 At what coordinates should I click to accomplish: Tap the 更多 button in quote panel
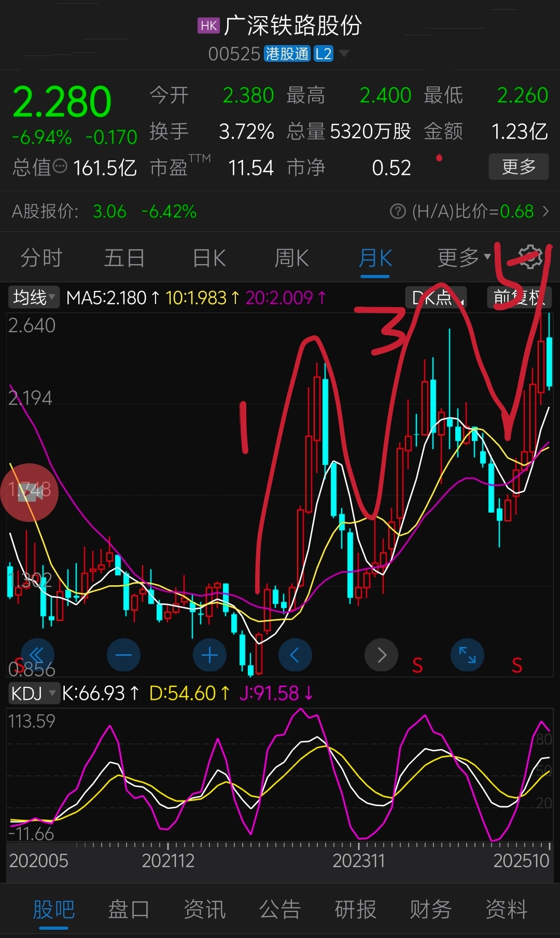click(519, 167)
